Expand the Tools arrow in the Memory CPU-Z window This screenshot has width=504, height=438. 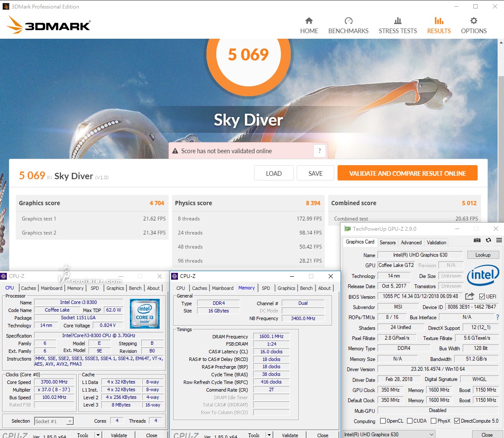(269, 435)
